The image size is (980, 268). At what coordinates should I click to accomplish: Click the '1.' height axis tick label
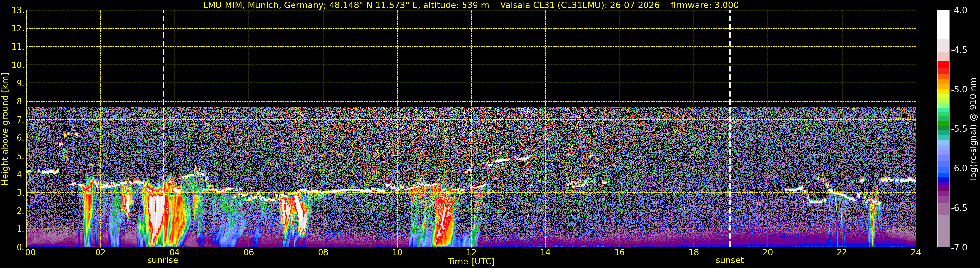(20, 229)
